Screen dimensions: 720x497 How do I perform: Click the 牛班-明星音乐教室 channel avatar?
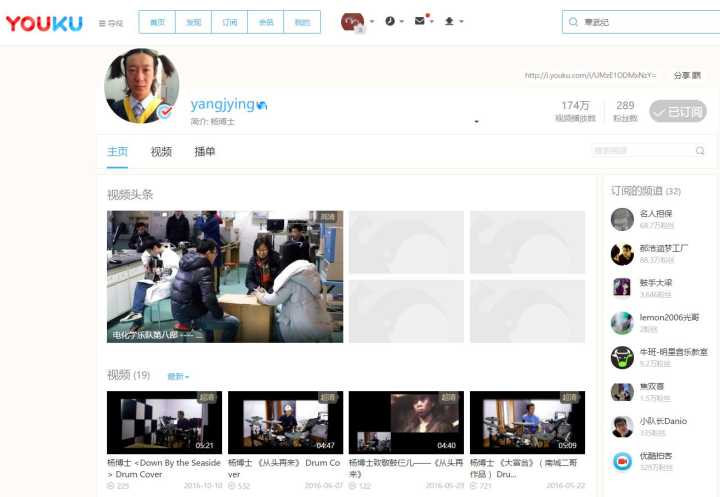(622, 357)
